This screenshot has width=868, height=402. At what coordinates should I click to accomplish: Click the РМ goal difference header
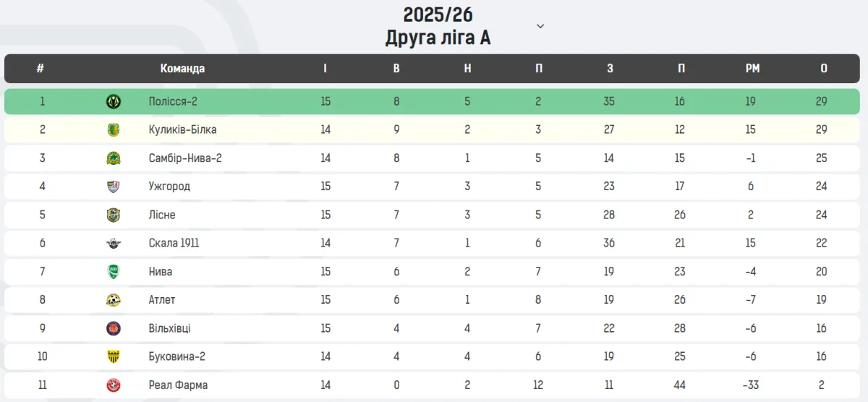point(752,69)
